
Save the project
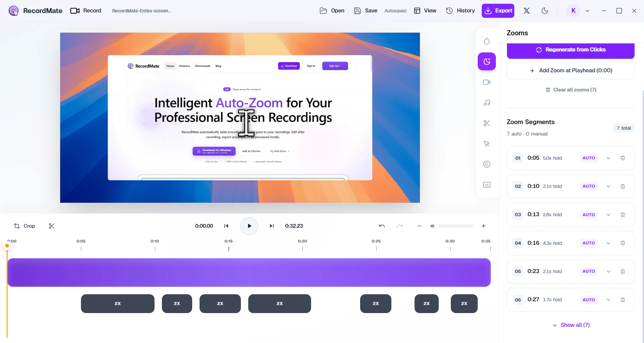point(366,11)
